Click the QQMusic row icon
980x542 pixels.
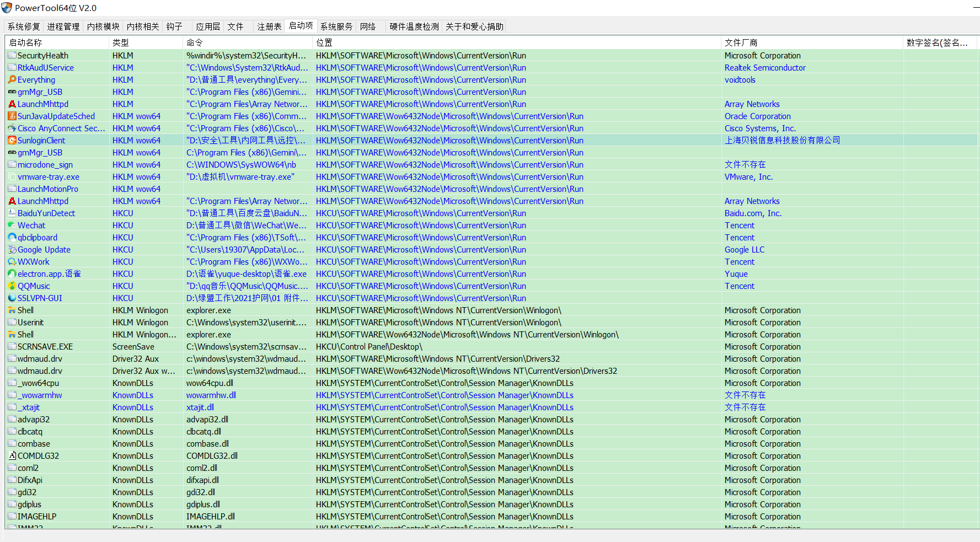12,286
